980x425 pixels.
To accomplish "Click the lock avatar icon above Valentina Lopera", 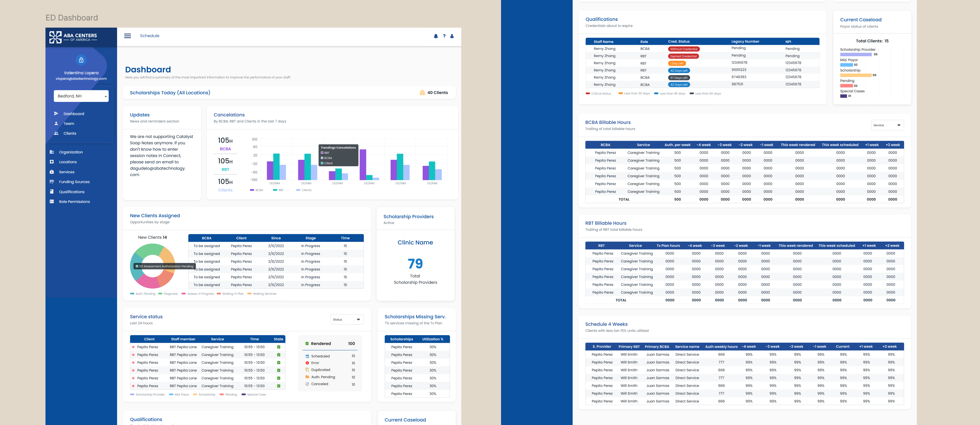I will click(81, 60).
